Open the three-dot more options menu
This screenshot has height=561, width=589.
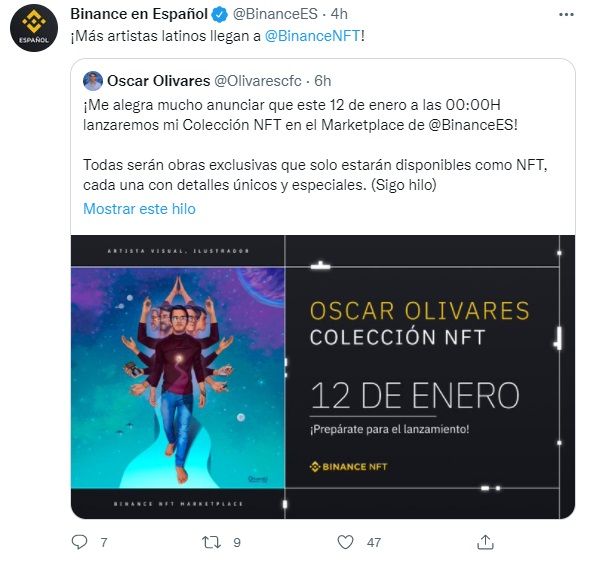[566, 15]
